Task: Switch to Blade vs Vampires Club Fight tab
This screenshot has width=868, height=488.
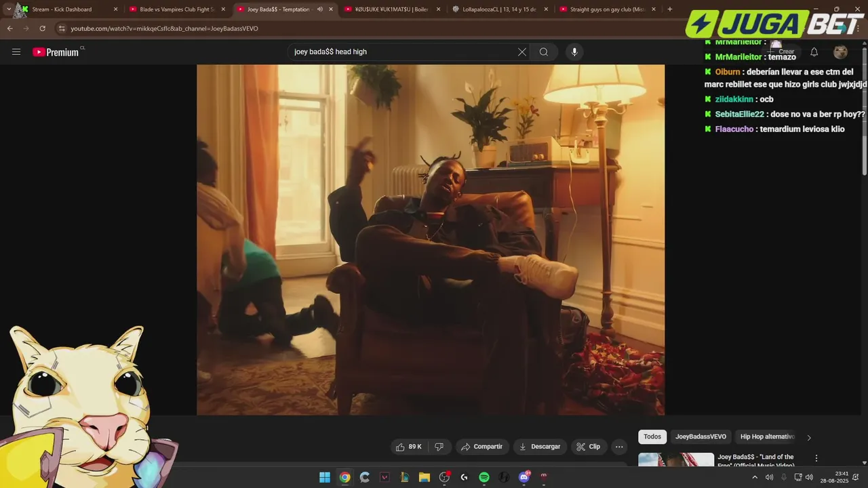Action: [x=177, y=9]
